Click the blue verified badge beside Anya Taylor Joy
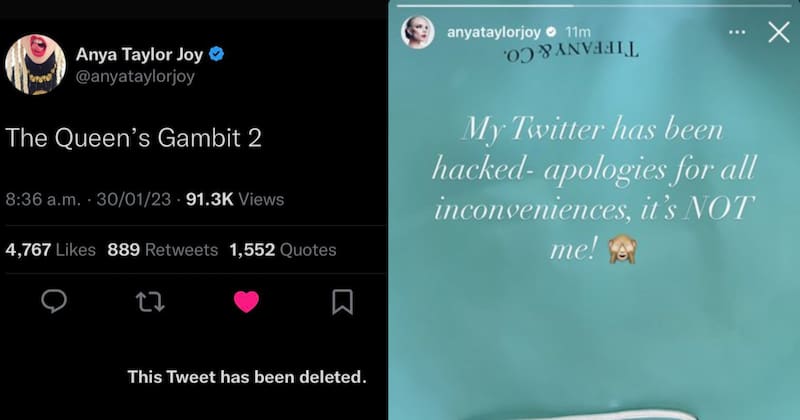 [216, 54]
